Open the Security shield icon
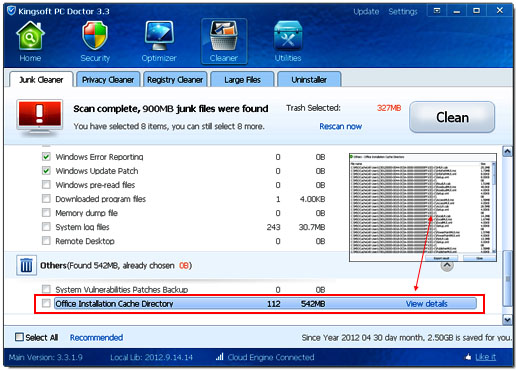Screen dimensions: 516x370 coord(95,36)
